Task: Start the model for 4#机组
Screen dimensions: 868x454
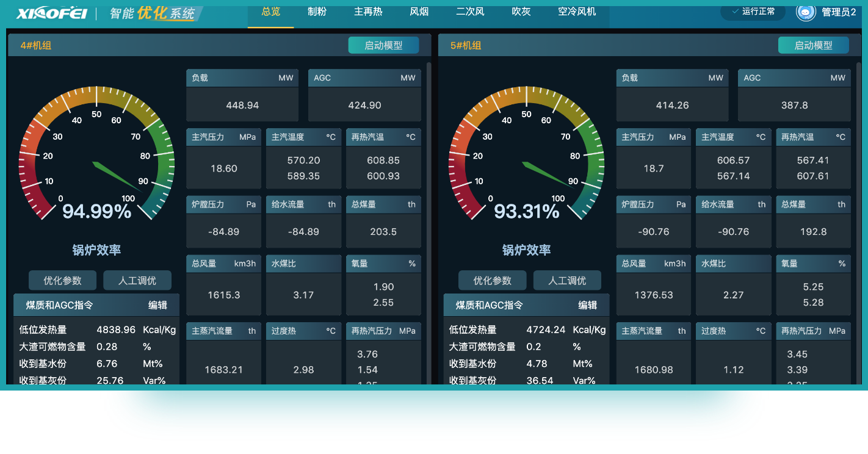Action: 383,45
